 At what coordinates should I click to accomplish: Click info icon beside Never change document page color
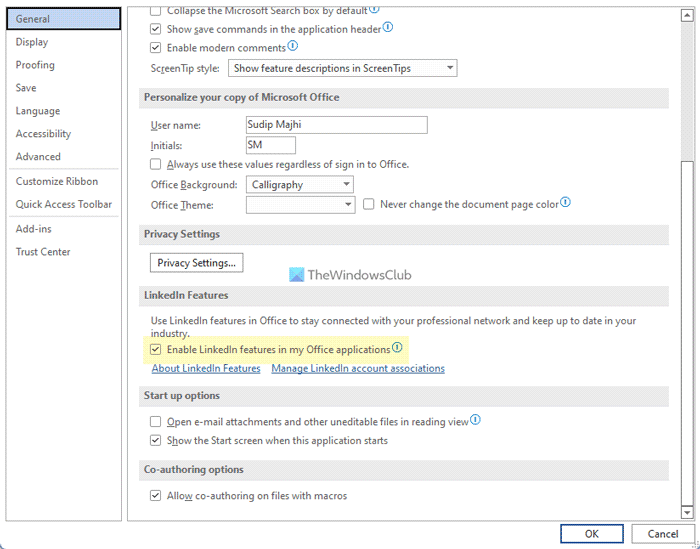pyautogui.click(x=565, y=203)
